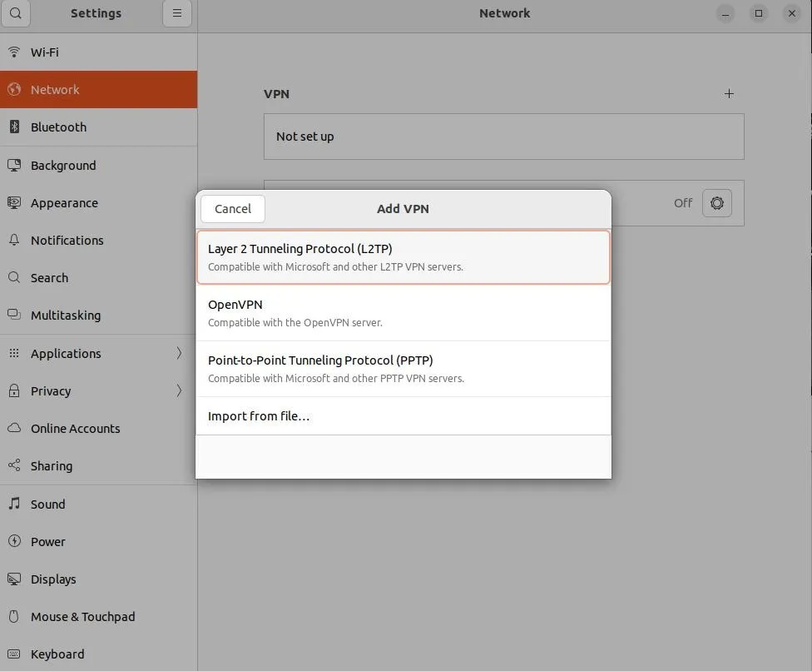Screen dimensions: 812x671
Task: Open Keyboard label in sidebar
Action: (57, 654)
